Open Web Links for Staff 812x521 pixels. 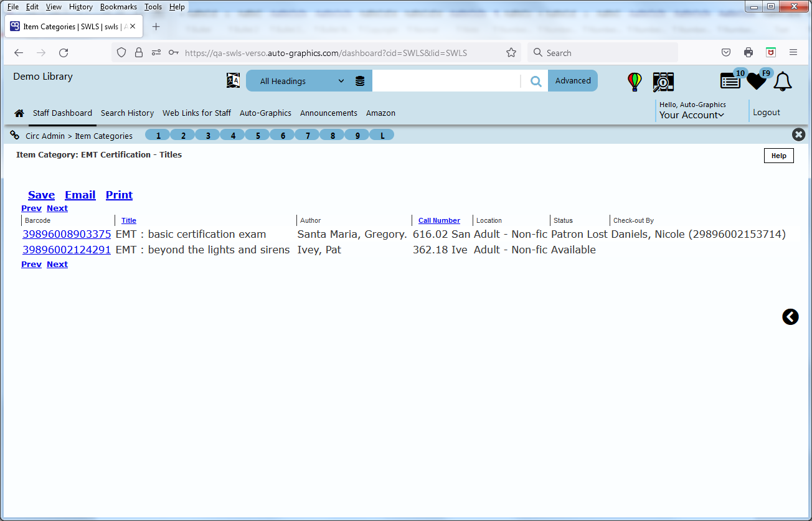pos(197,113)
